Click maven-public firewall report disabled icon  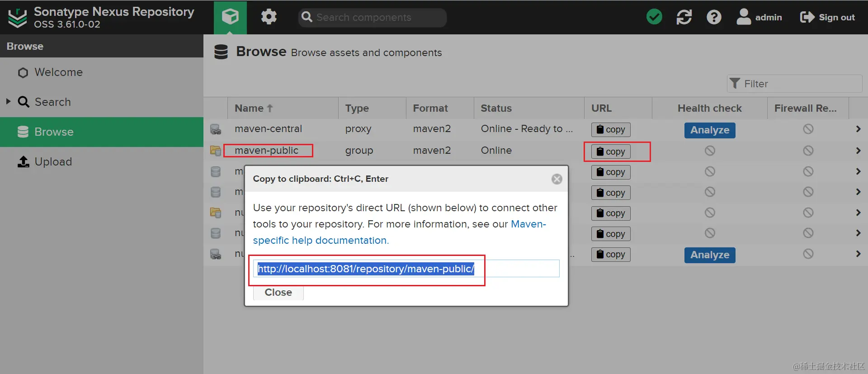coord(808,151)
